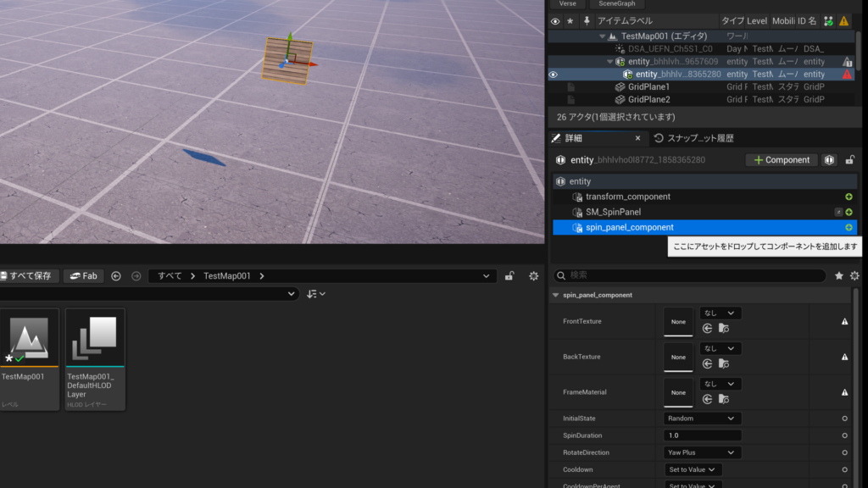868x488 pixels.
Task: Click the すべて保存 save all button
Action: point(30,276)
